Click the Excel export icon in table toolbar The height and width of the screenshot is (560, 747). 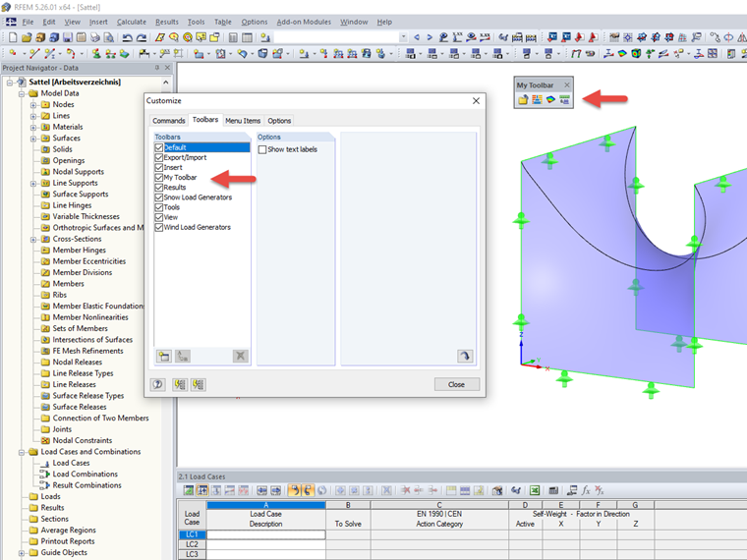click(535, 490)
